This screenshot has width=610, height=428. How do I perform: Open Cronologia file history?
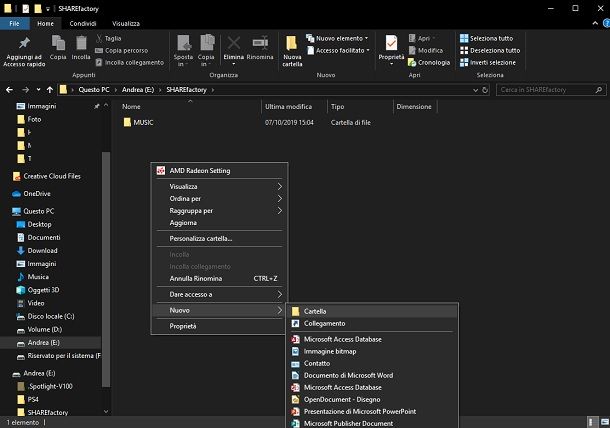coord(429,62)
